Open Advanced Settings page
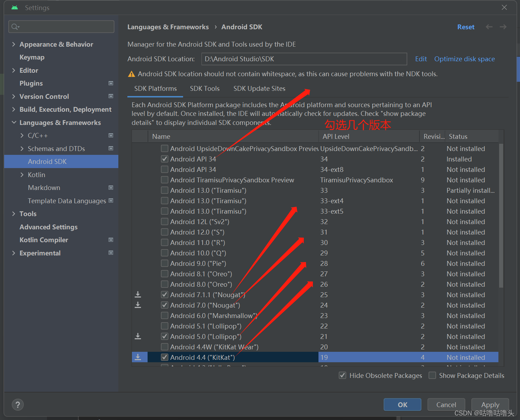The height and width of the screenshot is (420, 520). (x=48, y=227)
